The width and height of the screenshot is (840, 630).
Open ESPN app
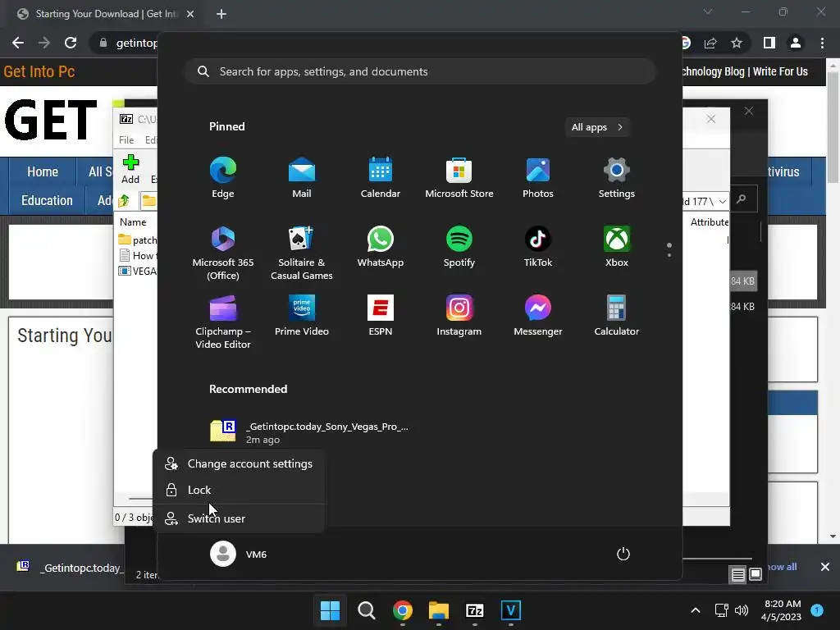click(381, 316)
